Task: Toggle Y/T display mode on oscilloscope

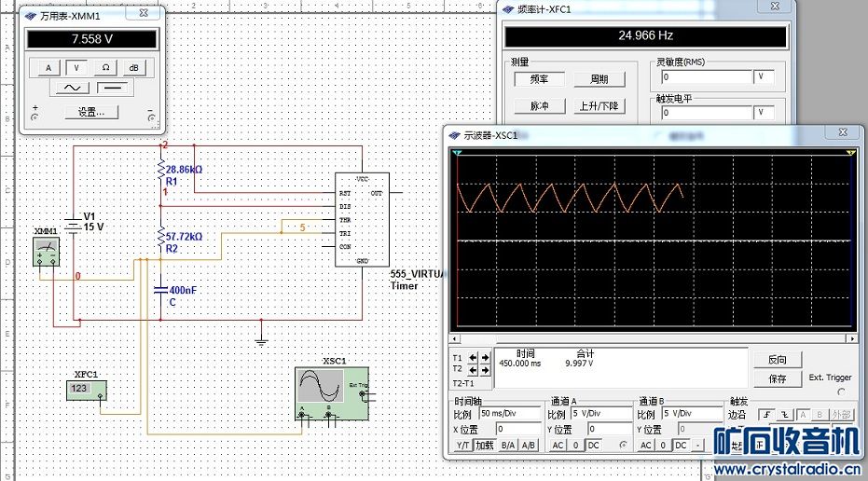Action: tap(462, 446)
